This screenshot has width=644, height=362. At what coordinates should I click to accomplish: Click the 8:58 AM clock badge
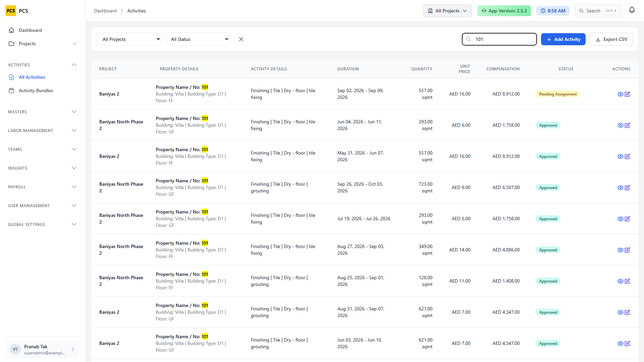553,11
